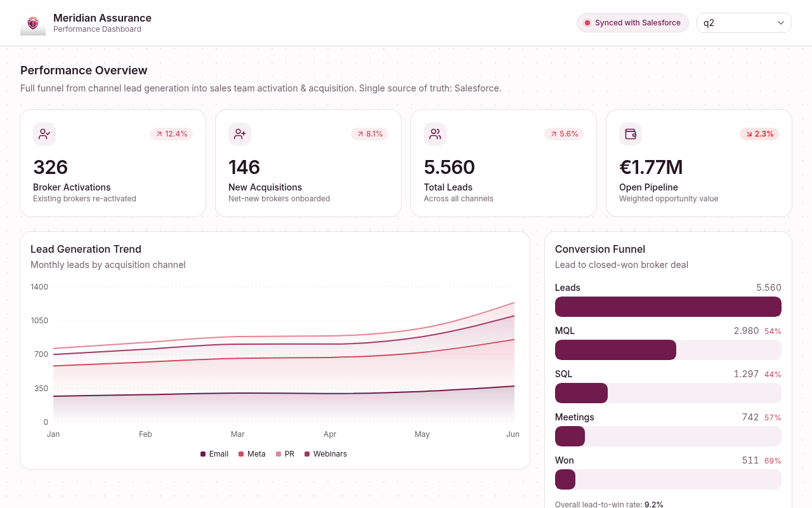Image resolution: width=812 pixels, height=508 pixels.
Task: Toggle the Meta series in chart legend
Action: (252, 454)
